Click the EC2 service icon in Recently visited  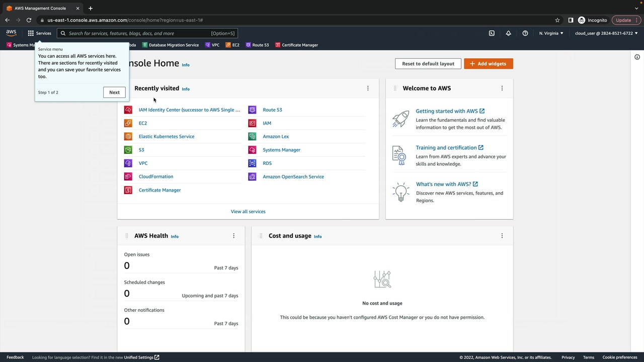[128, 123]
